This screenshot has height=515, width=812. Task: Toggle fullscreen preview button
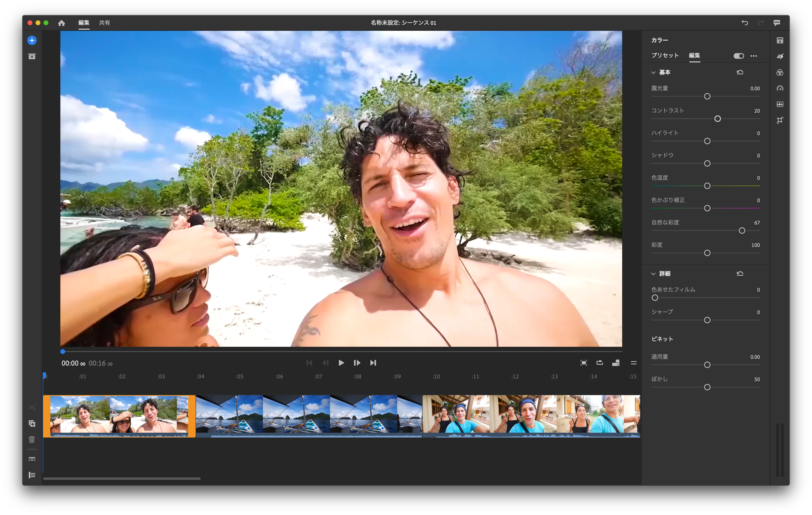point(583,363)
